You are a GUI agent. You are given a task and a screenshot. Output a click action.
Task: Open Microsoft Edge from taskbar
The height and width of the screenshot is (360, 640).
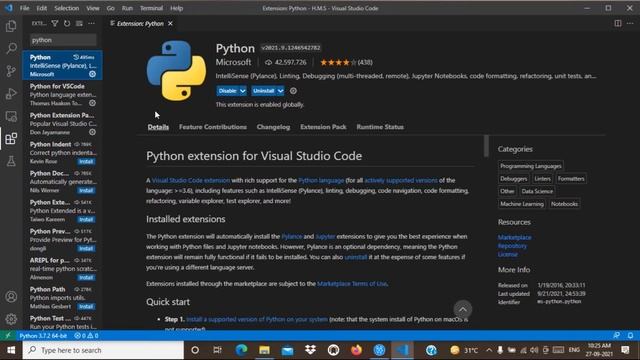click(242, 350)
